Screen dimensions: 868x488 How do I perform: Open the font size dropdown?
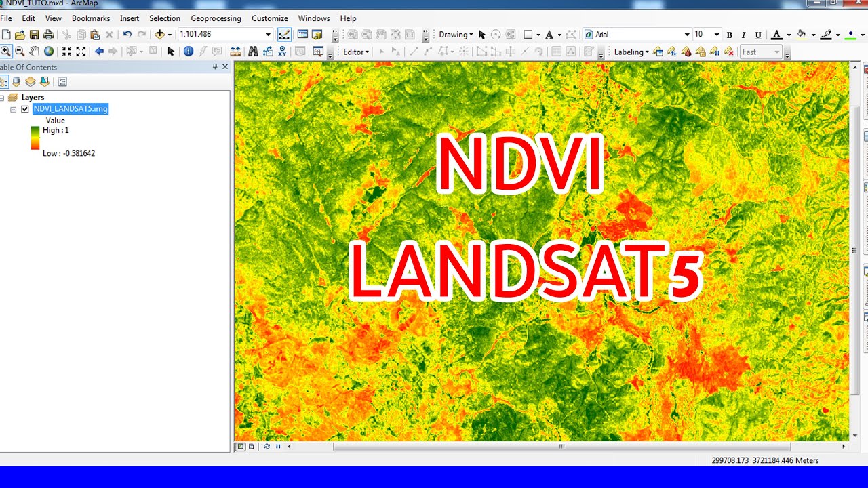click(x=717, y=35)
